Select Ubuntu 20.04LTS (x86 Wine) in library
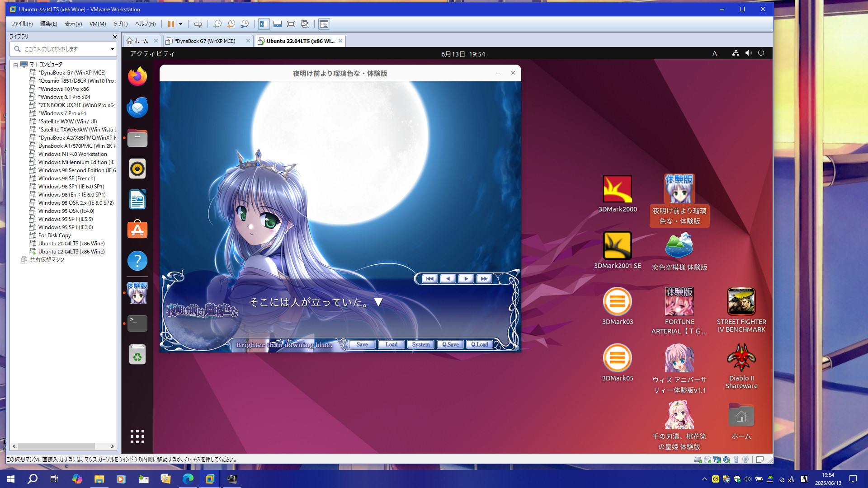Image resolution: width=868 pixels, height=488 pixels. coord(71,244)
